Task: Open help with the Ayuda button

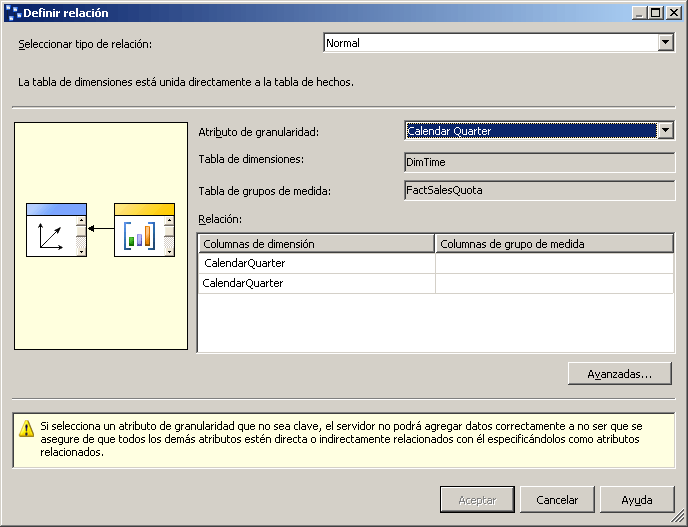Action: (x=637, y=499)
